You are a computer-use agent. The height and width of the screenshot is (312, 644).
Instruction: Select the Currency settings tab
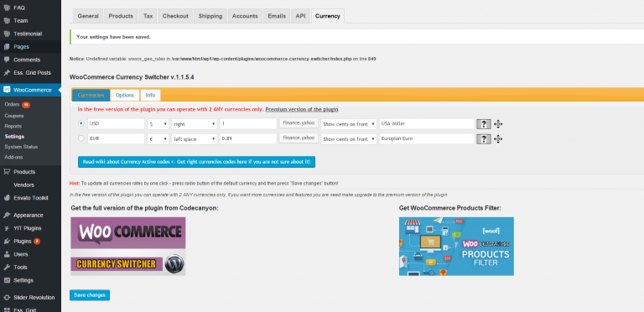[x=328, y=16]
